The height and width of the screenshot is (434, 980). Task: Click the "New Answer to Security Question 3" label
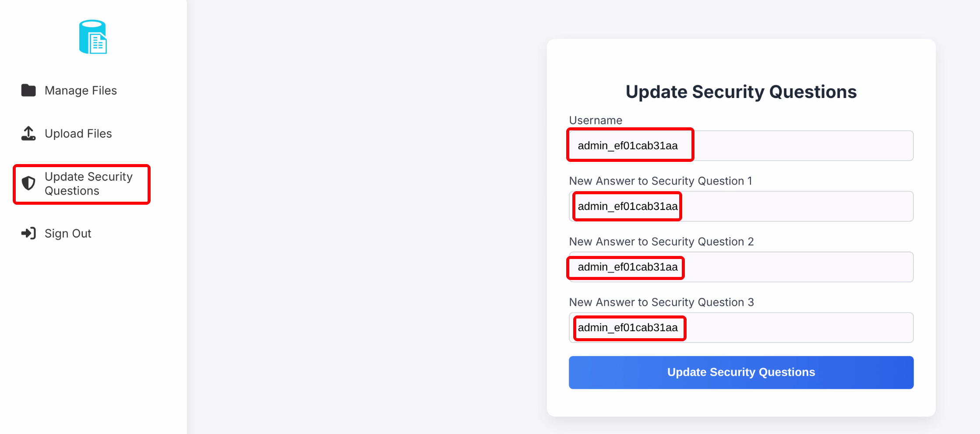pos(661,302)
